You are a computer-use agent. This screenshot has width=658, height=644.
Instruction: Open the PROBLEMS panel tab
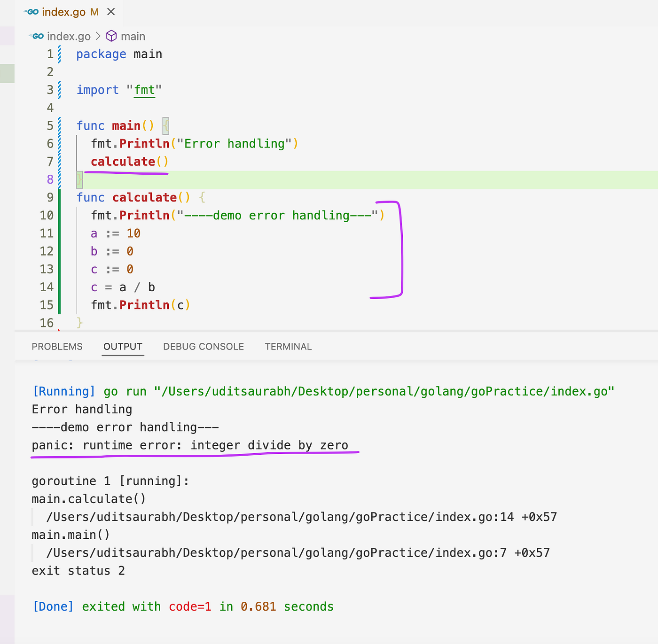point(57,346)
